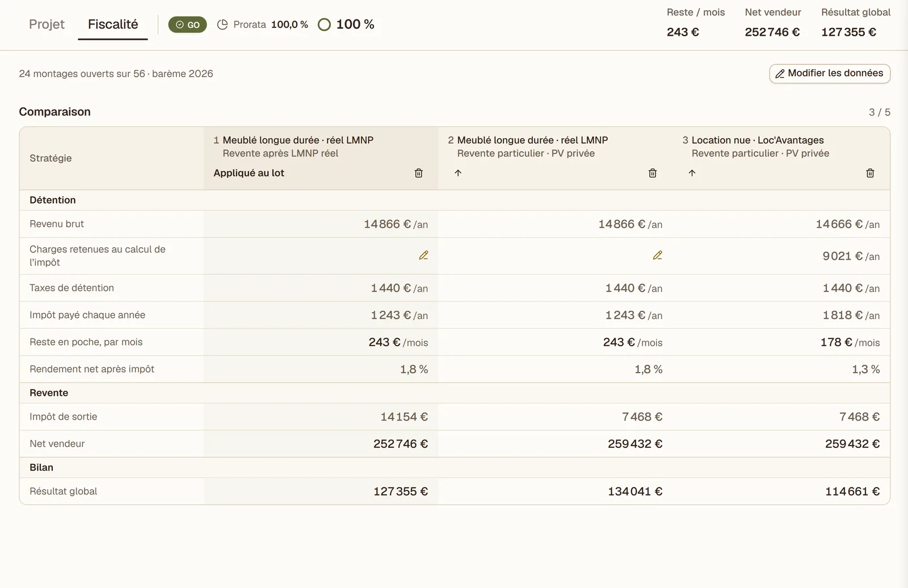Click '24 montages ouverts sur 56 · barème 2026'
The height and width of the screenshot is (588, 908).
pos(116,74)
